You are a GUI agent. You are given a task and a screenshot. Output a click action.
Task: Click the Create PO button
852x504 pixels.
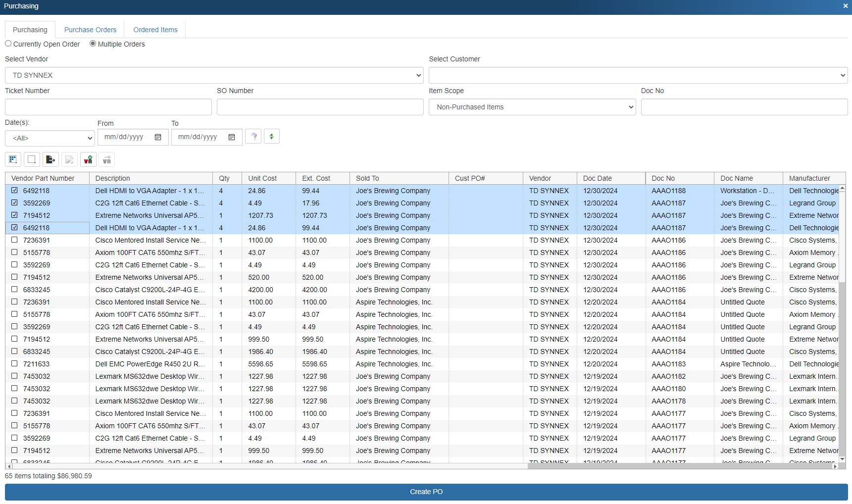pyautogui.click(x=426, y=492)
